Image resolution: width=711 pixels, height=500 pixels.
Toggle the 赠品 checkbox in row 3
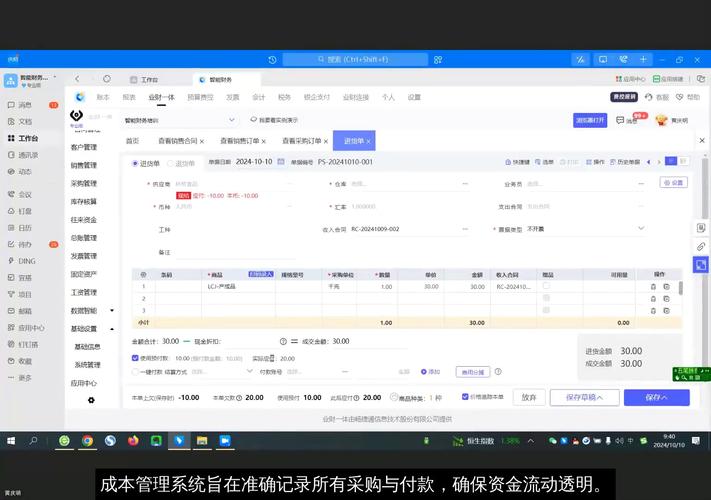pos(546,310)
